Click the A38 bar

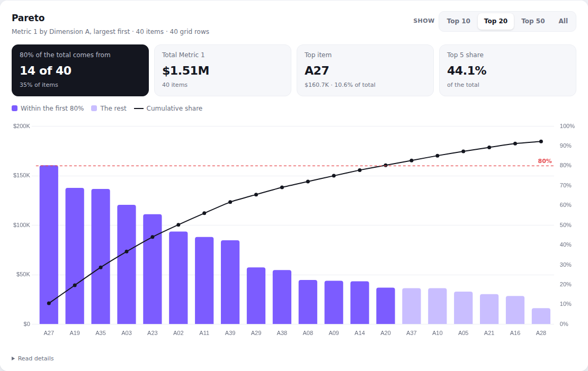tap(282, 297)
